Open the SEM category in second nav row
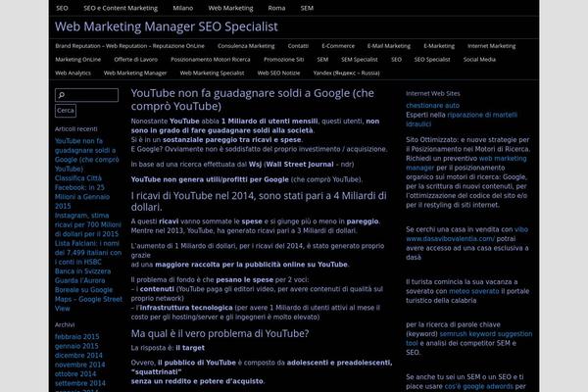588x392 pixels. (322, 60)
